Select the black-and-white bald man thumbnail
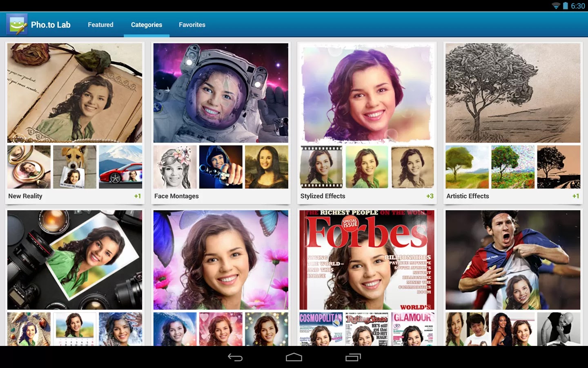The height and width of the screenshot is (368, 588). tap(559, 329)
